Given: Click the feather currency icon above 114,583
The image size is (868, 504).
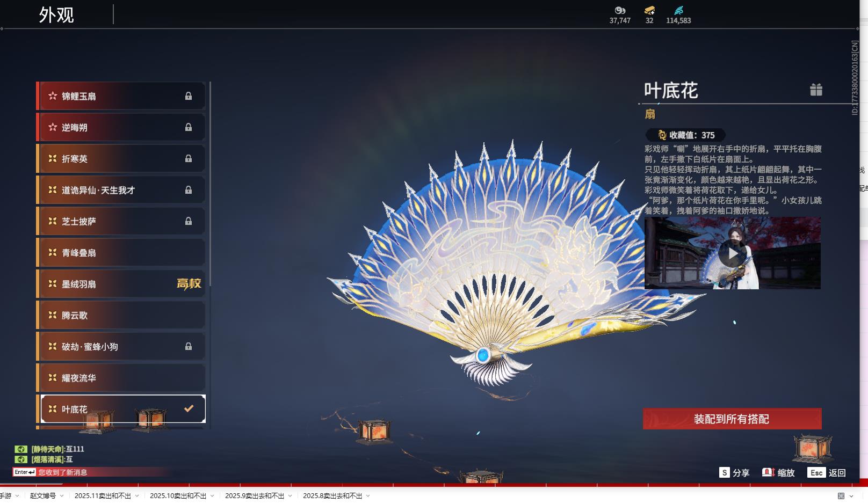Looking at the screenshot, I should (x=678, y=10).
